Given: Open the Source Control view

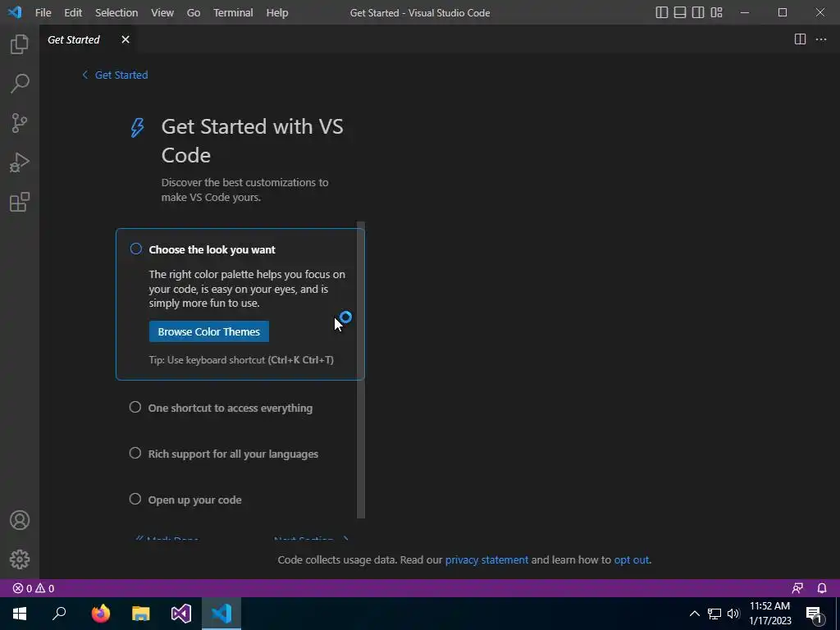Looking at the screenshot, I should (20, 123).
